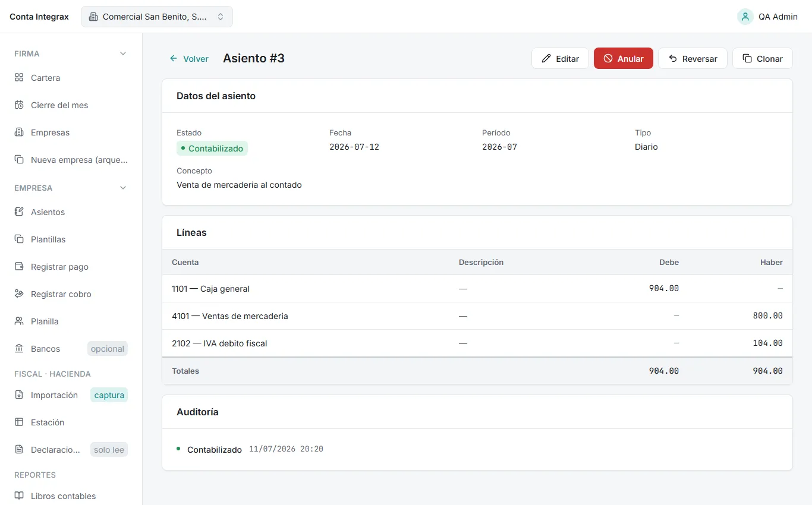Click the building icon in company selector

pos(93,17)
